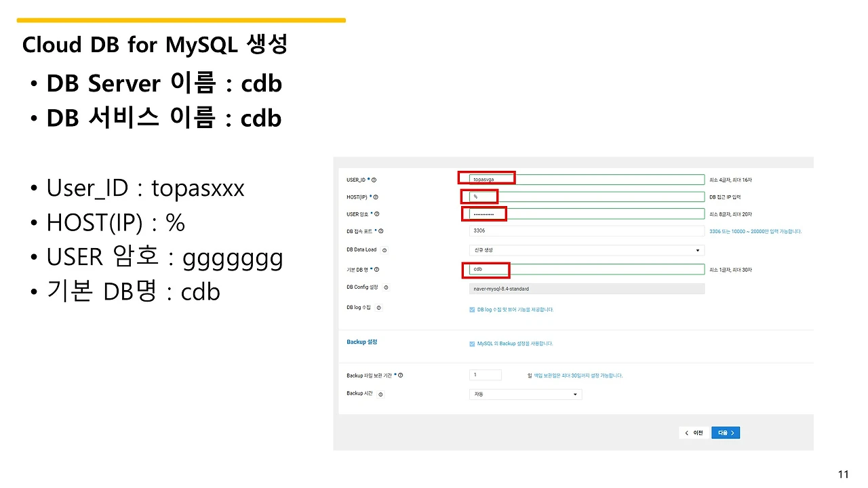The height and width of the screenshot is (488, 868).
Task: Click the Backup 파일 보관 기간 help icon
Action: [401, 375]
